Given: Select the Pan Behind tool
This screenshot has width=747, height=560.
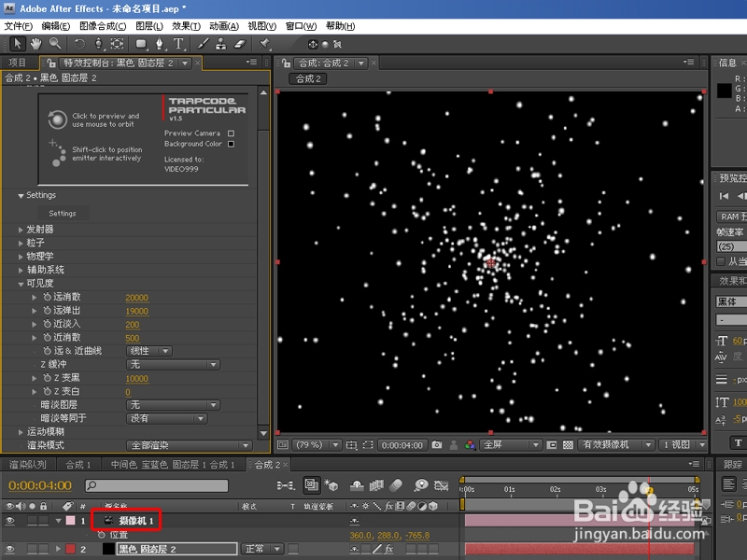Looking at the screenshot, I should 117,44.
